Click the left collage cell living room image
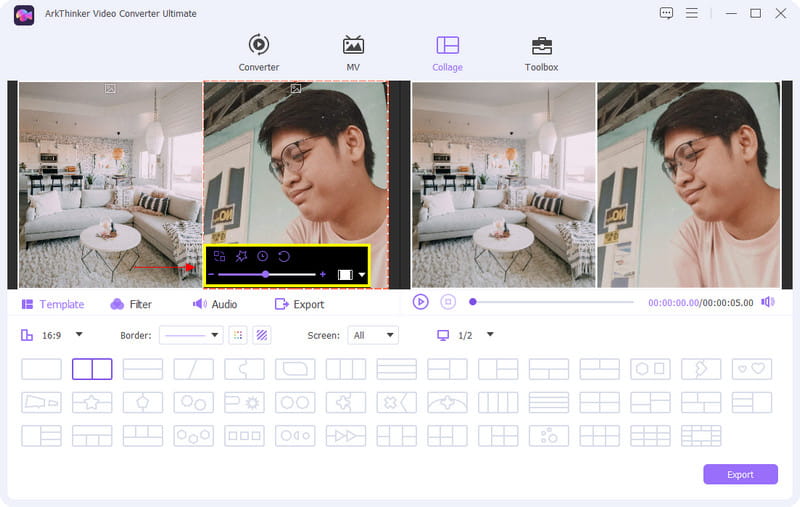The height and width of the screenshot is (507, 800). pyautogui.click(x=110, y=185)
